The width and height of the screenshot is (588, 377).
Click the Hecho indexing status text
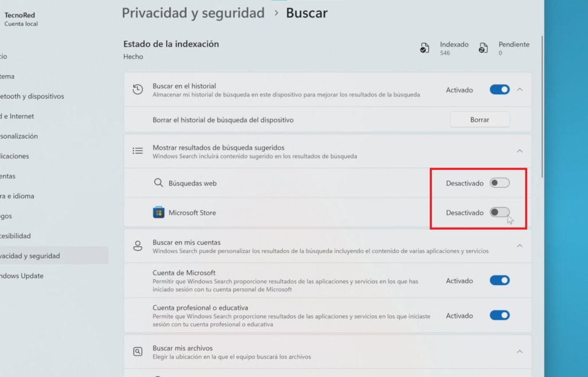coord(133,57)
